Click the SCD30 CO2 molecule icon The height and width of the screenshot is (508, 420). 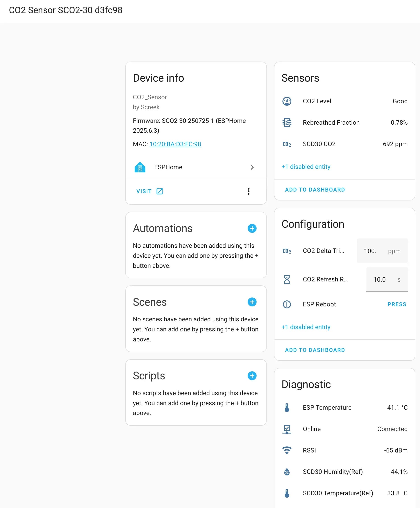[287, 144]
